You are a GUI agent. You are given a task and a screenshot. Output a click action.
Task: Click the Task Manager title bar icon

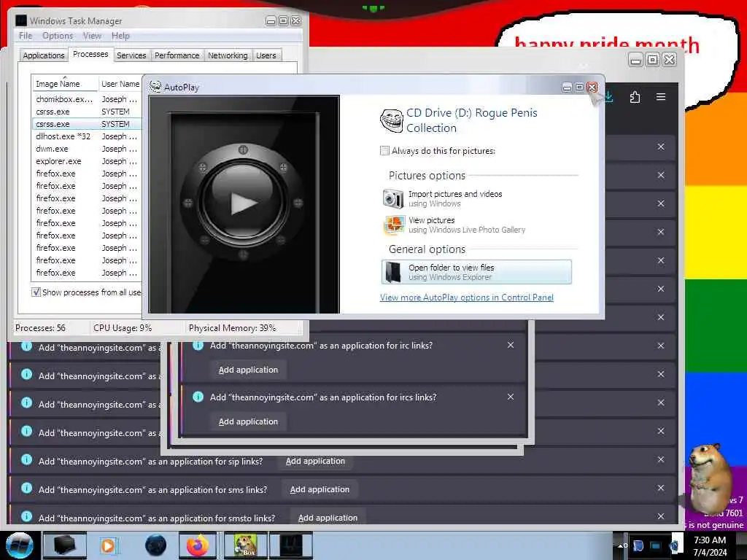(21, 20)
